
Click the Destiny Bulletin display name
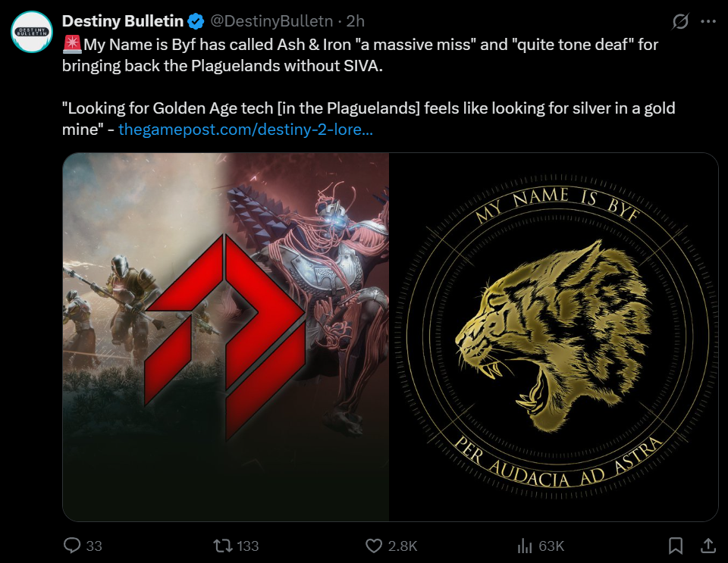(123, 21)
